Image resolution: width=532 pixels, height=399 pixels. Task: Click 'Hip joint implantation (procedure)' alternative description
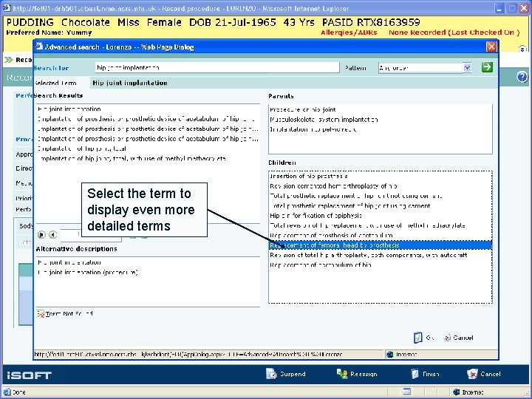coord(87,272)
